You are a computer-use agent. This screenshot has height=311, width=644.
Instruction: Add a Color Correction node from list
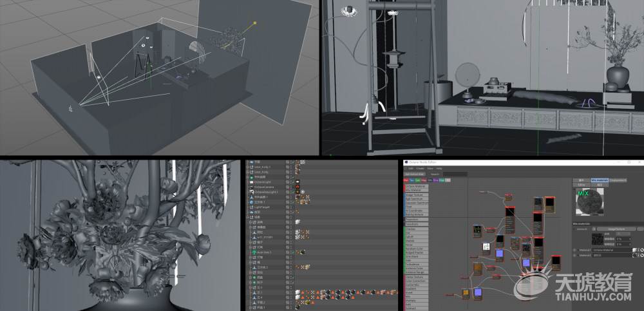[417, 281]
